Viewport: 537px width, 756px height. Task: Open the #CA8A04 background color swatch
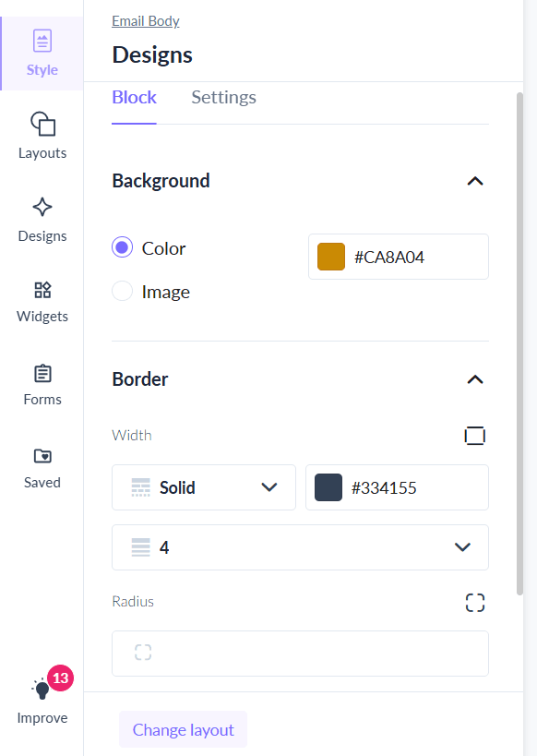330,257
